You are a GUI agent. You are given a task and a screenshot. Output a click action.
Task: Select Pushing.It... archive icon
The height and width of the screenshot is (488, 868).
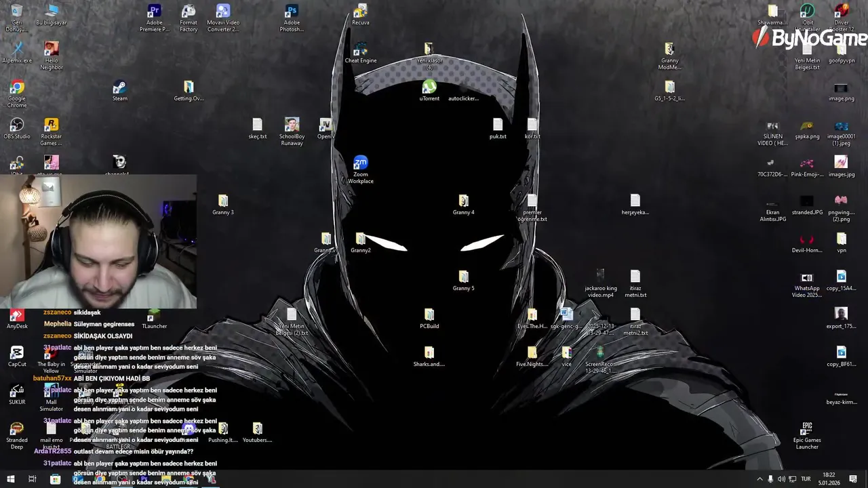pos(223,432)
